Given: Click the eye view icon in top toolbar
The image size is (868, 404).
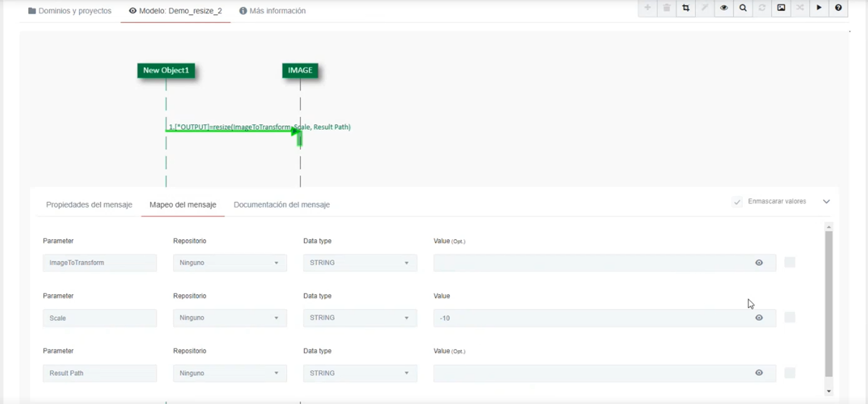Looking at the screenshot, I should (x=724, y=8).
